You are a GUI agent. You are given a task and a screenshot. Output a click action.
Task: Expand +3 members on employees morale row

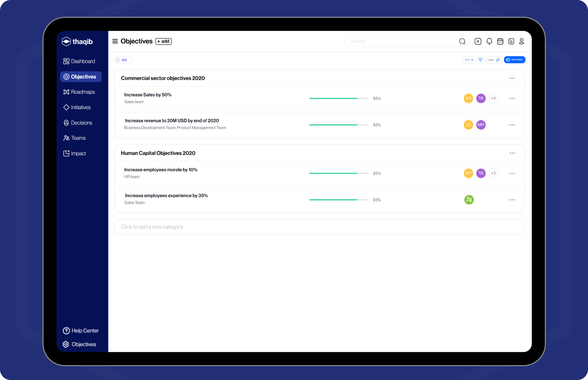click(493, 173)
